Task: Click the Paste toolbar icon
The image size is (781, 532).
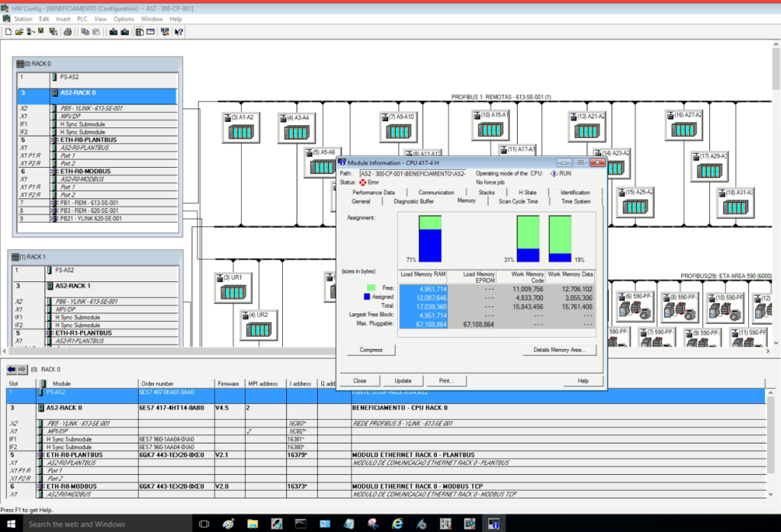Action: (x=97, y=32)
